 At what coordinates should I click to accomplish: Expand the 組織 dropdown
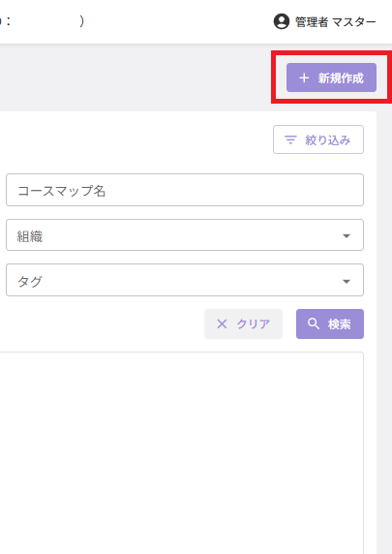tap(185, 235)
